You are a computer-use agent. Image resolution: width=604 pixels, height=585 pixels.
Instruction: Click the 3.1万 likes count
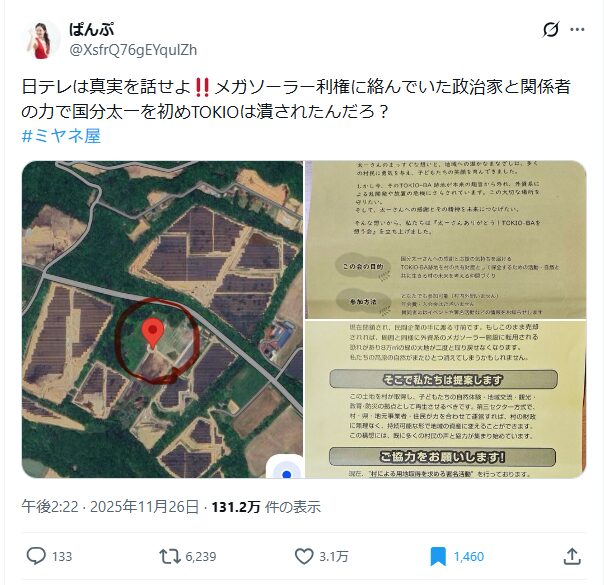pyautogui.click(x=334, y=557)
